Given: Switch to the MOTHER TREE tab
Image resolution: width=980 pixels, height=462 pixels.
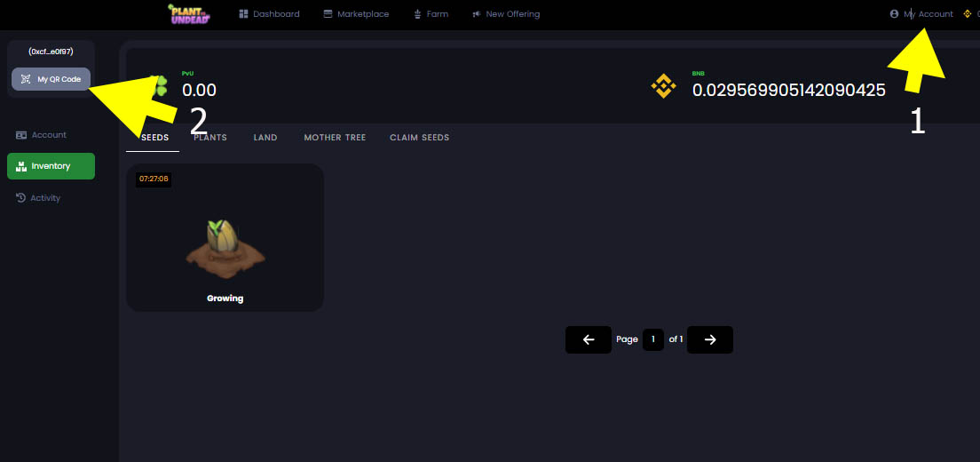Looking at the screenshot, I should coord(335,138).
